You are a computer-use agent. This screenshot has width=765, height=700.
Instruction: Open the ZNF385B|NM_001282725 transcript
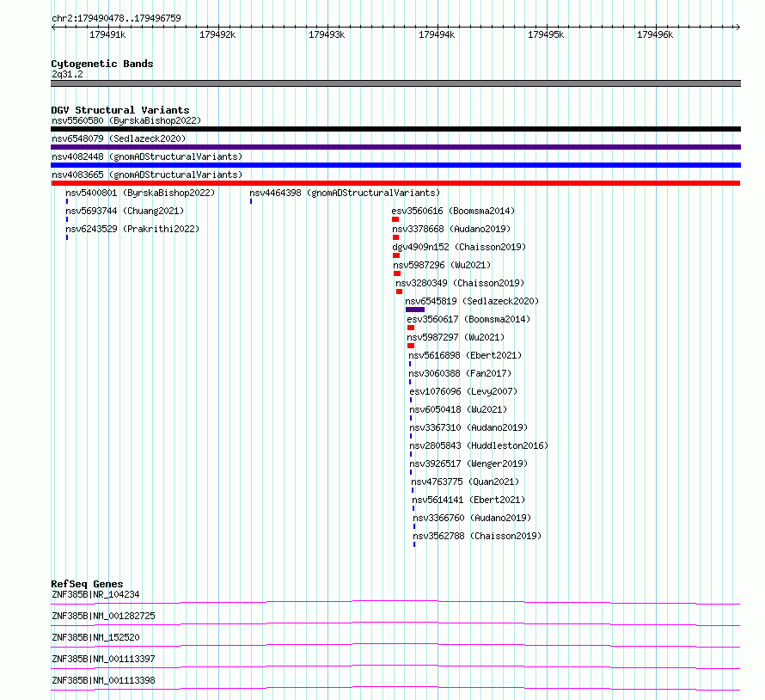tap(103, 616)
